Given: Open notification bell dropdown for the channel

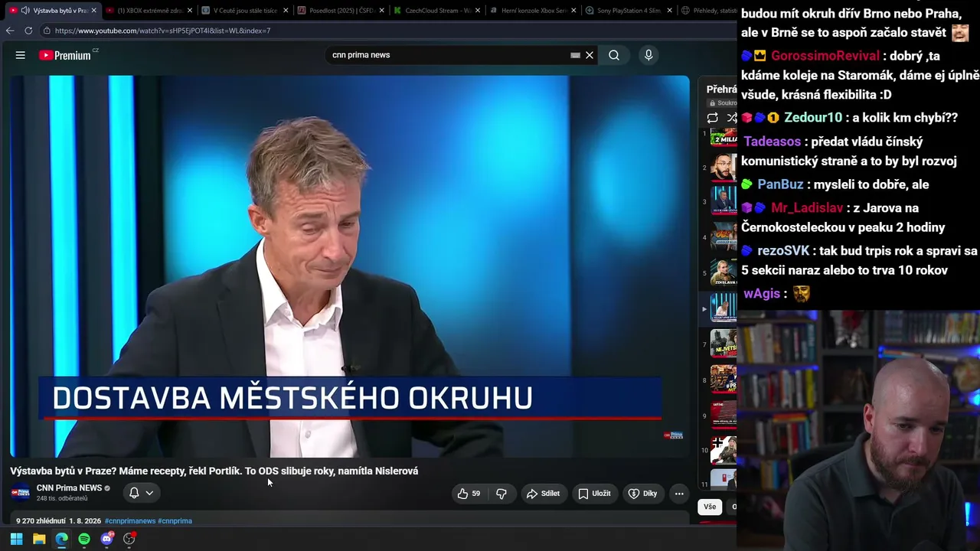Looking at the screenshot, I should (x=142, y=493).
